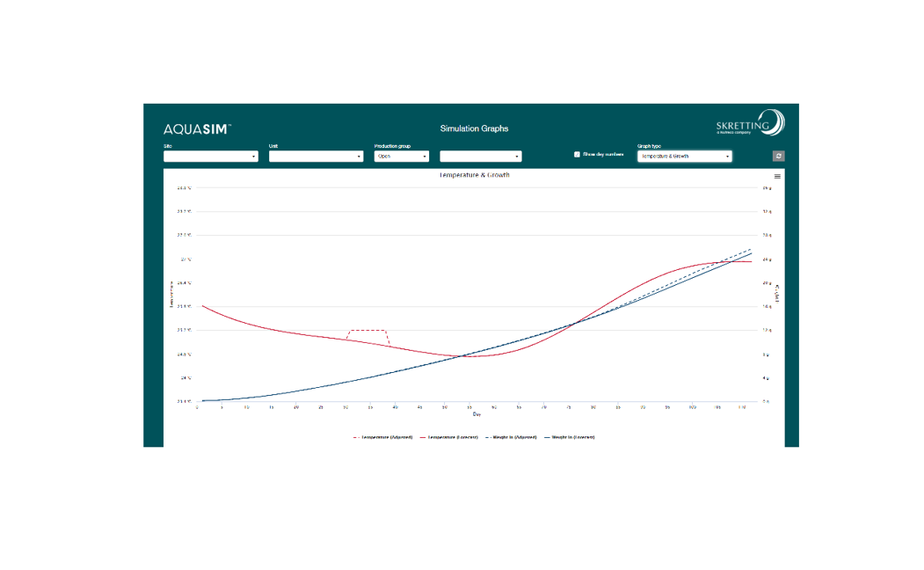Toggle the Show day numbers checkbox
Viewport: 924px width, 570px height.
click(578, 155)
